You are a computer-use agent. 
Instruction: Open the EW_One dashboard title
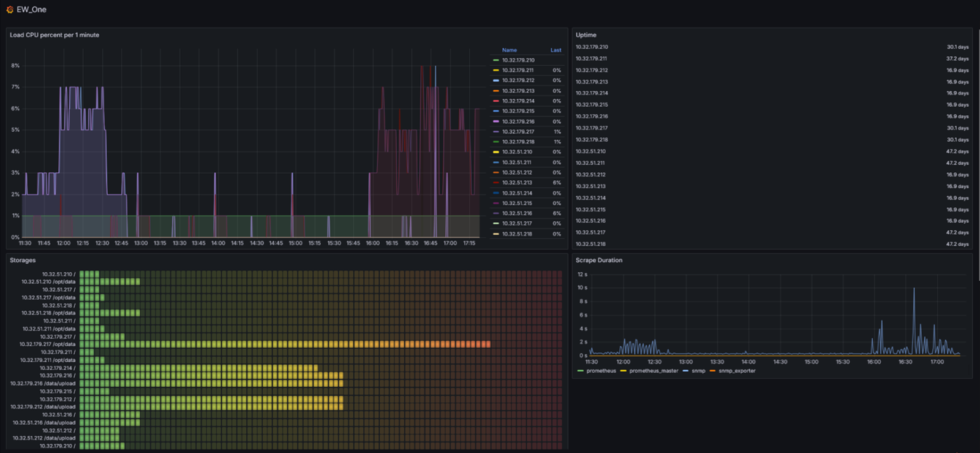[31, 10]
